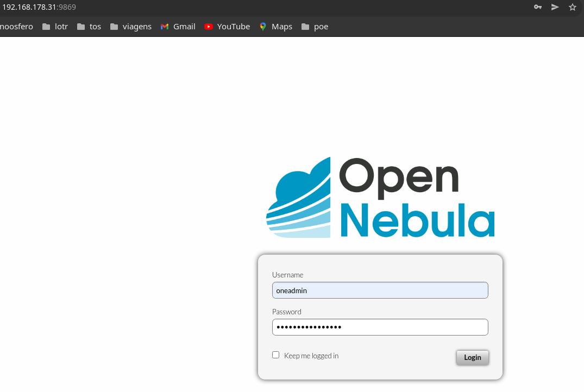Viewport: 584px width, 392px height.
Task: Open the Maps bookmark
Action: point(275,27)
